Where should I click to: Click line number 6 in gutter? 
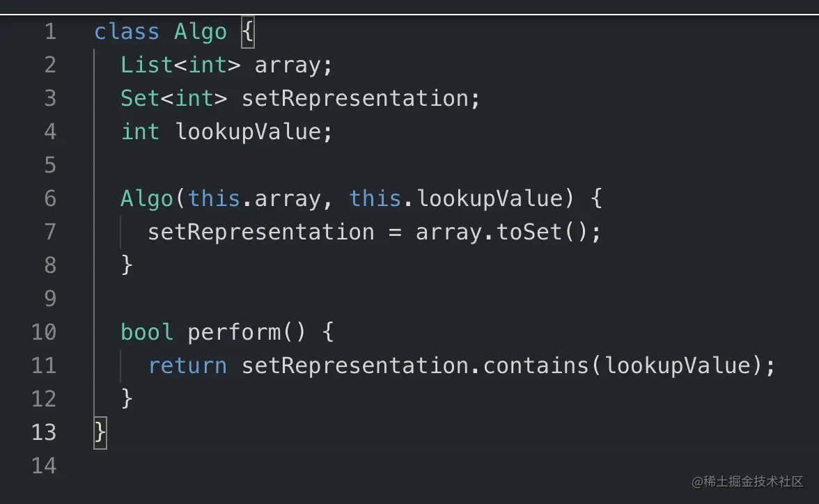point(49,199)
